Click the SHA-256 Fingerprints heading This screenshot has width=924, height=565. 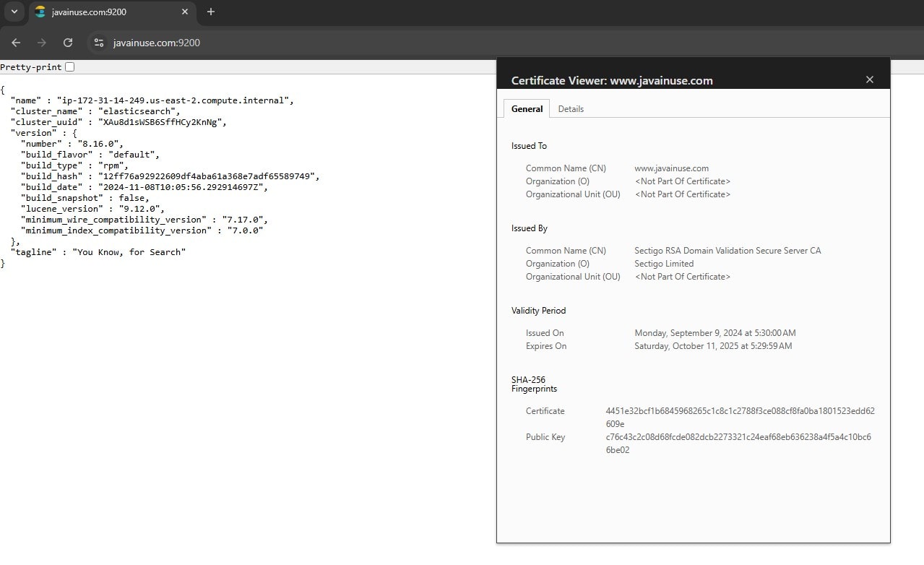coord(534,384)
